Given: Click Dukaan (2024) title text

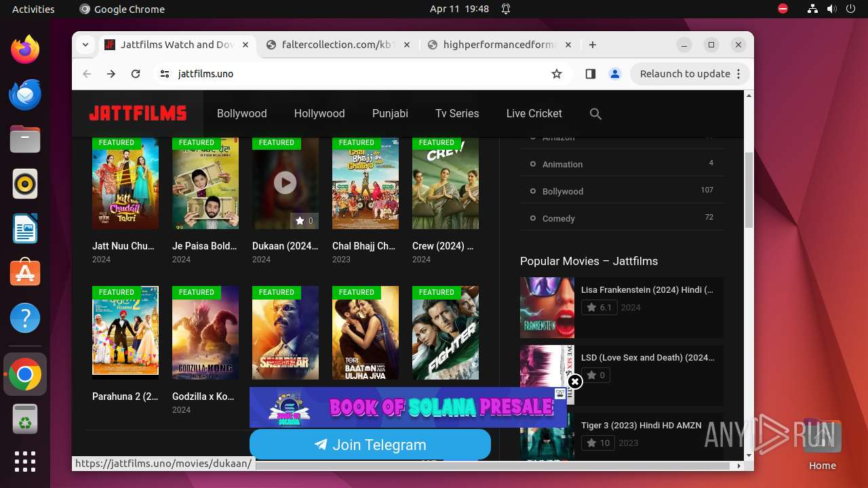Looking at the screenshot, I should (x=285, y=246).
